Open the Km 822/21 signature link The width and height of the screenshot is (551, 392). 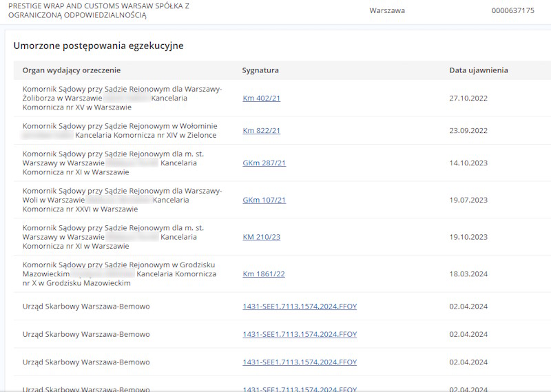click(261, 131)
